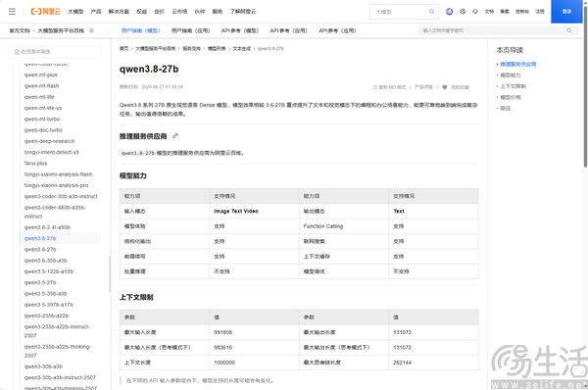
Task: Open tongyi-xiaomi-analysis-flash in the sidebar
Action: point(58,174)
